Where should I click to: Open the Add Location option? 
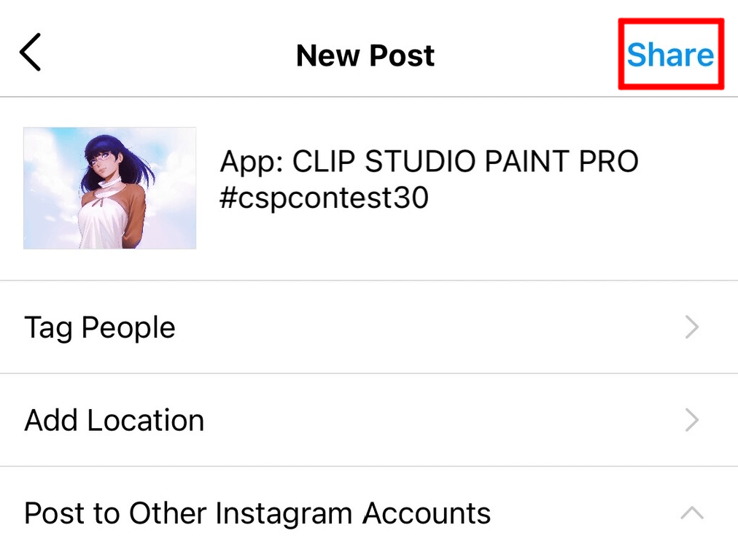tap(114, 420)
